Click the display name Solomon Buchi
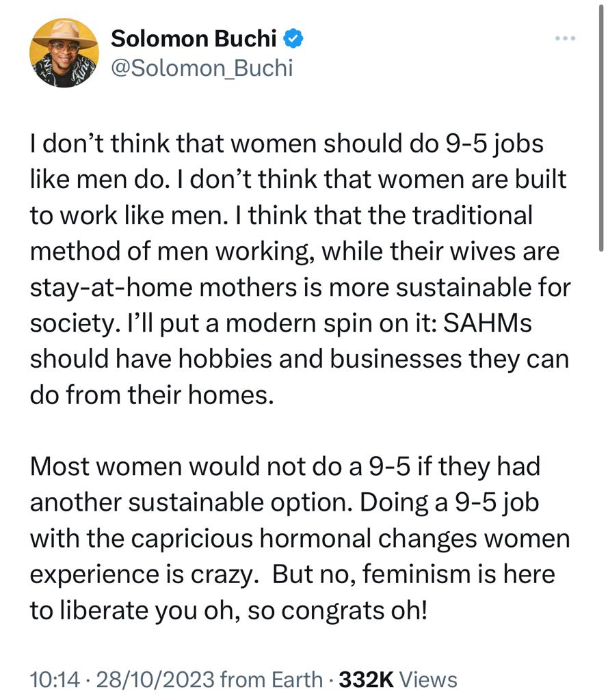The height and width of the screenshot is (700, 608). 193,39
